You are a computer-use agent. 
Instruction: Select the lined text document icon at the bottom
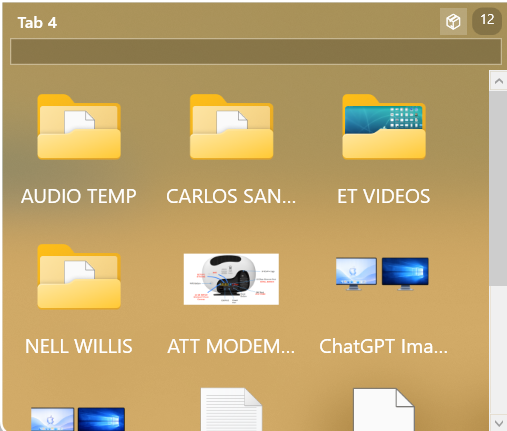(x=231, y=409)
